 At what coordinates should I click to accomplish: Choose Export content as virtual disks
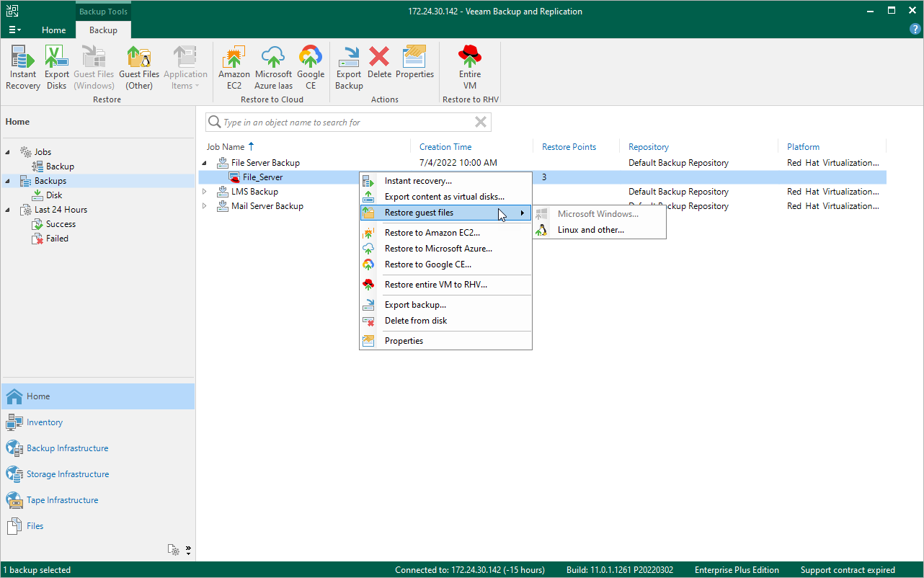coord(445,197)
